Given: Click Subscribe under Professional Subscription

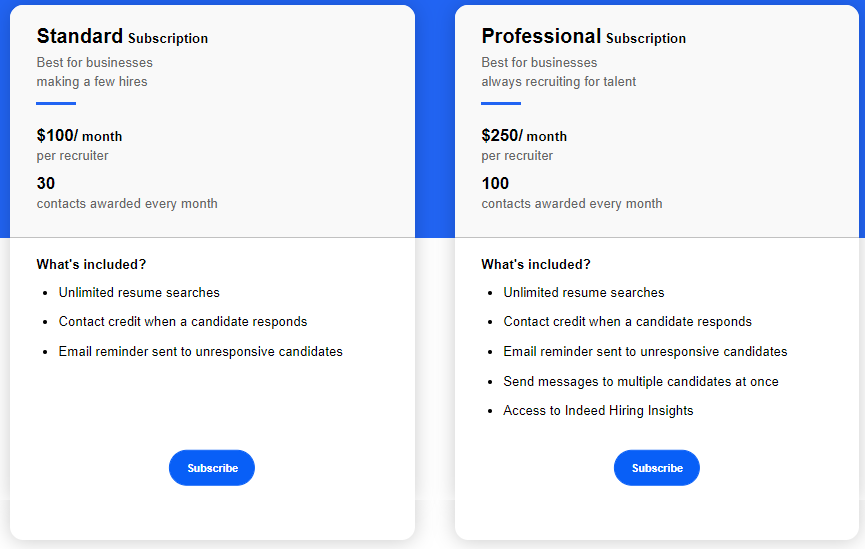Looking at the screenshot, I should coord(656,468).
